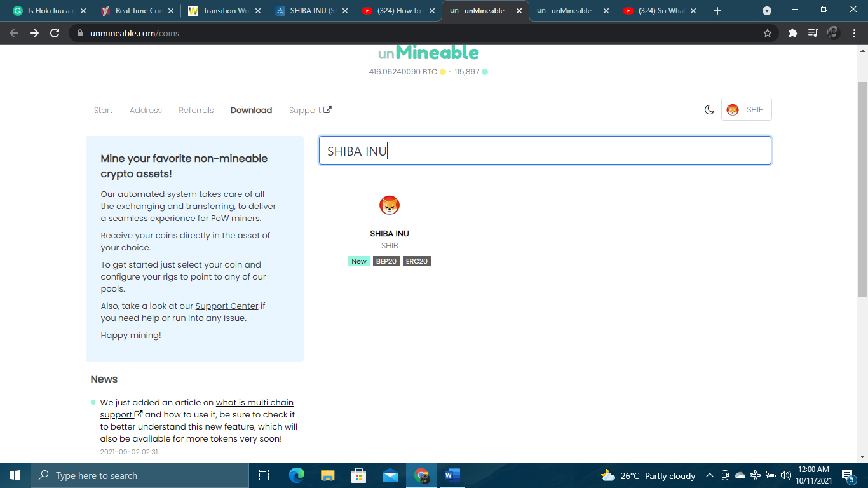Screen dimensions: 868x488
Task: Click the taskbar 'Type here to search' box
Action: (140, 475)
